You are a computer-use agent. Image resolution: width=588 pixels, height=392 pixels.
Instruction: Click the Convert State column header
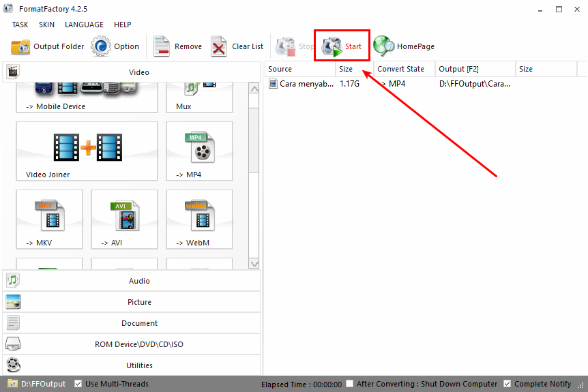point(405,69)
